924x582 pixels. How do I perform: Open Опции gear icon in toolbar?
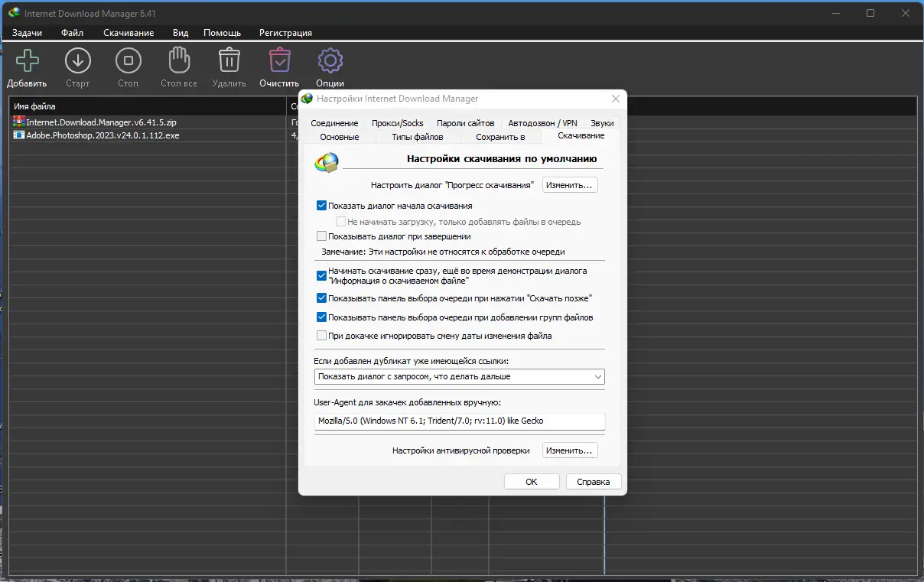(330, 60)
